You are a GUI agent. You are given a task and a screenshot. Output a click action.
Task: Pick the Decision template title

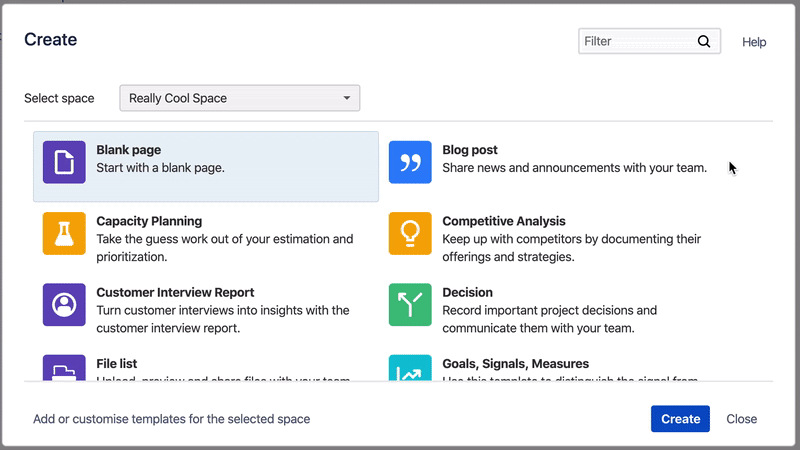coord(467,293)
